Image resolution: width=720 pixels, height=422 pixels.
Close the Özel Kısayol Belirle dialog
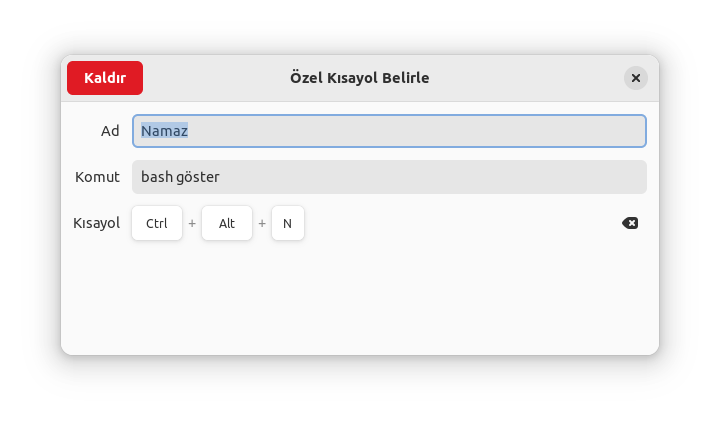pos(635,78)
